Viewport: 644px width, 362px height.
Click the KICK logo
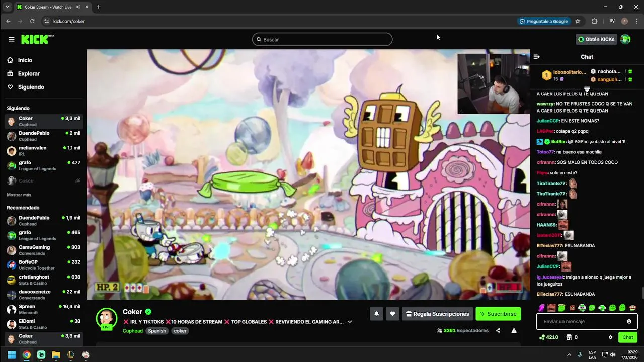(x=37, y=39)
